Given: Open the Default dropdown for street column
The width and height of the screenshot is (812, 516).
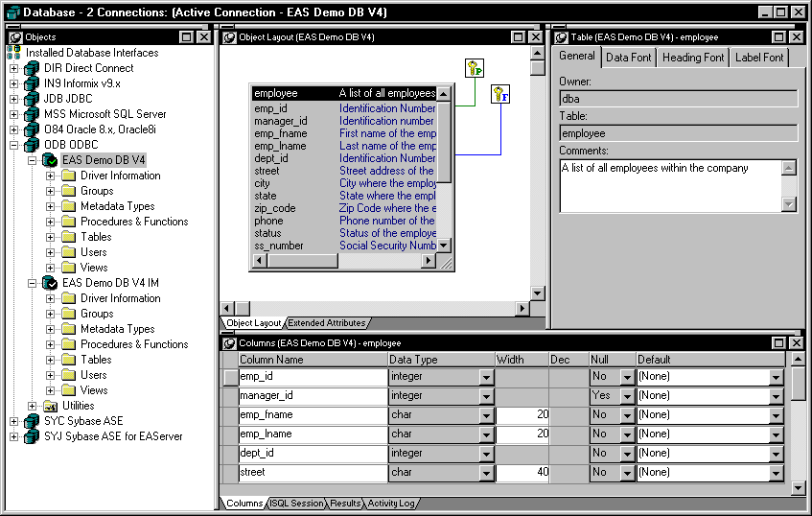Looking at the screenshot, I should pos(776,473).
